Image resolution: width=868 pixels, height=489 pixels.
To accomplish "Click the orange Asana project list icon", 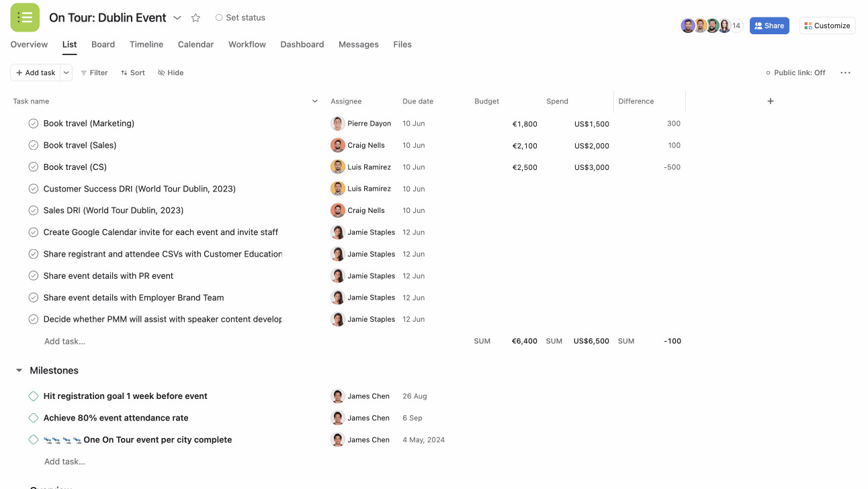I will (x=25, y=17).
